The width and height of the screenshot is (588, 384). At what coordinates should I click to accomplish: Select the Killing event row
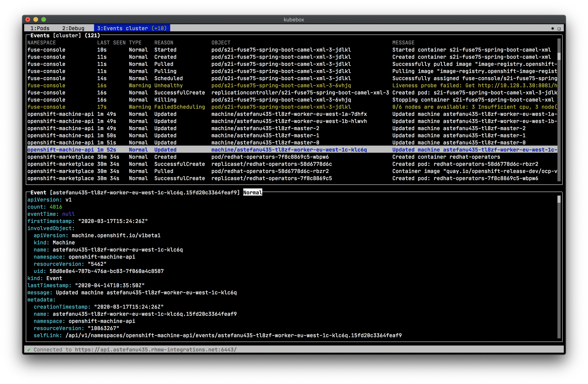(x=165, y=100)
